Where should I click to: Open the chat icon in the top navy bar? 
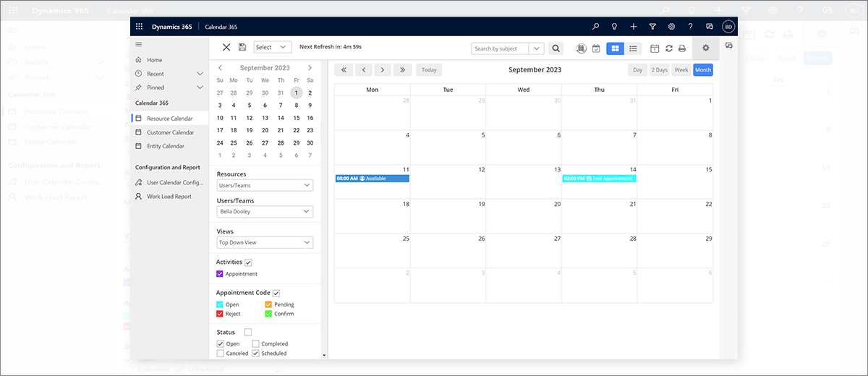pyautogui.click(x=710, y=27)
